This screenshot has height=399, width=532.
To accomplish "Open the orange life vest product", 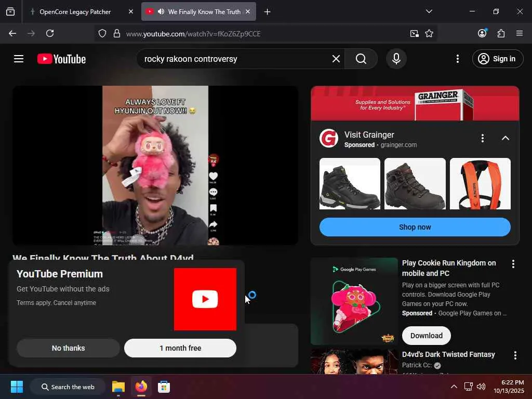I will [480, 183].
